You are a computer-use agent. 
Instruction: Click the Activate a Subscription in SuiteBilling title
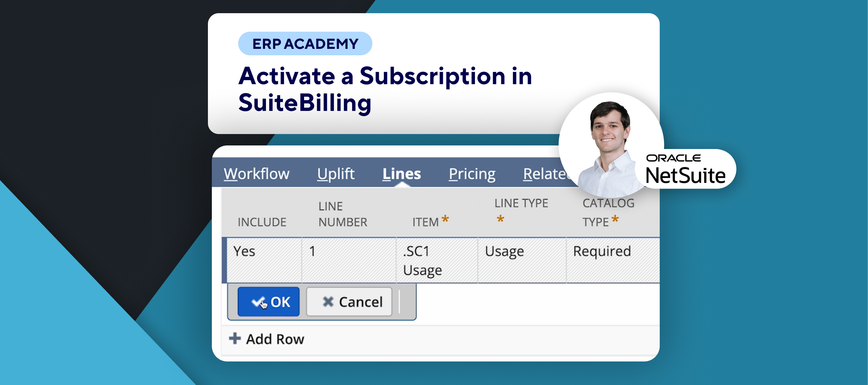tap(385, 89)
